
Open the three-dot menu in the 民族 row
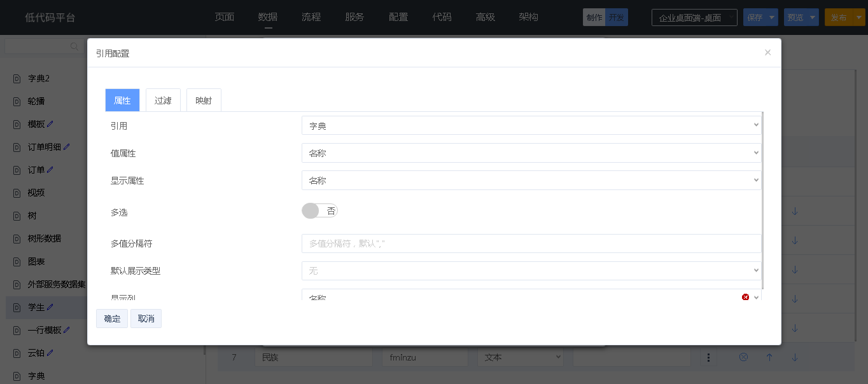point(708,357)
